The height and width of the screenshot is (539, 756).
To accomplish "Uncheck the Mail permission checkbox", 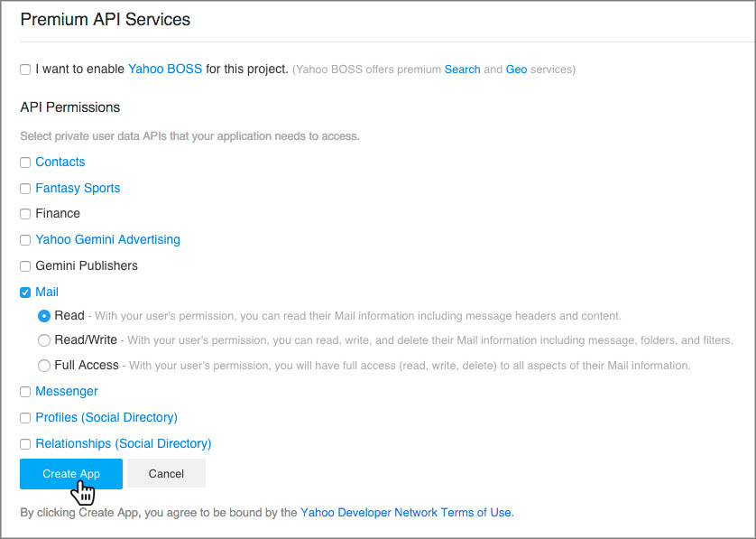I will [x=25, y=293].
